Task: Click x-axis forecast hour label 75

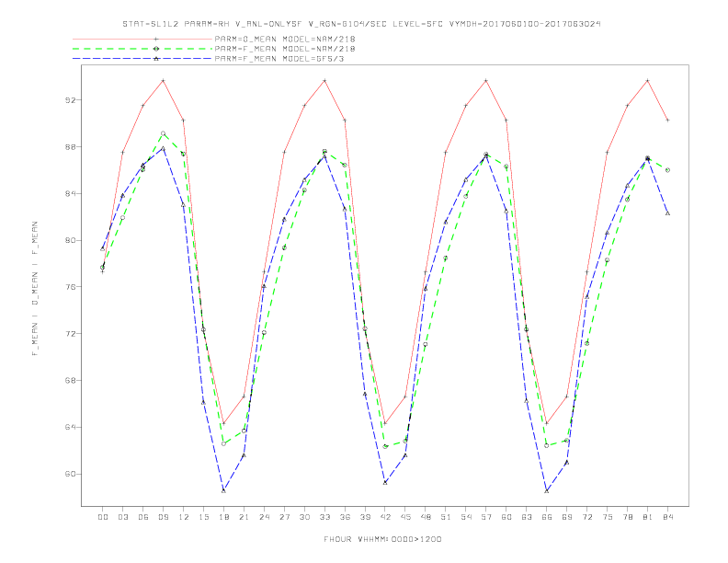Action: (x=608, y=517)
